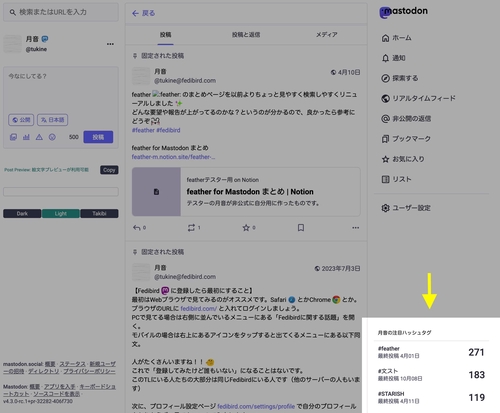
Task: Click the 4月10日 timestamp of the first post
Action: coord(349,72)
